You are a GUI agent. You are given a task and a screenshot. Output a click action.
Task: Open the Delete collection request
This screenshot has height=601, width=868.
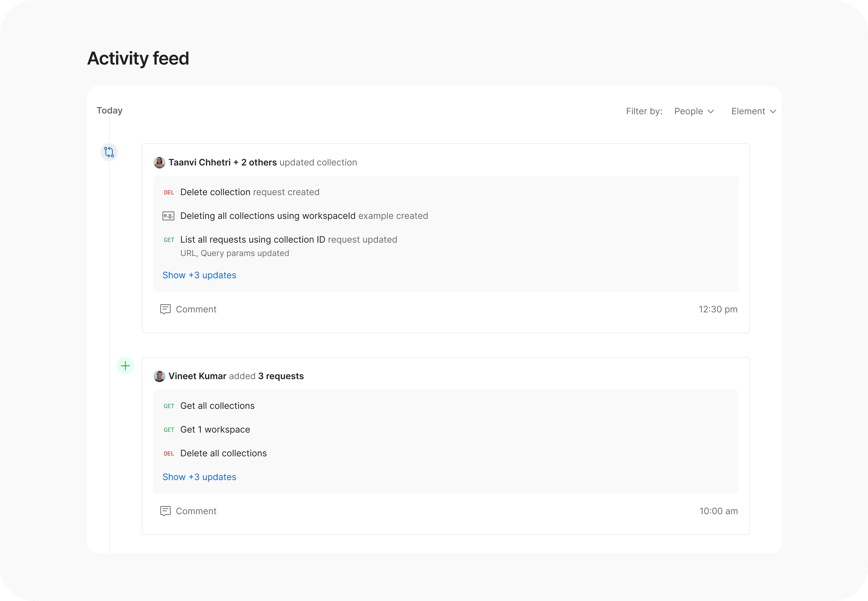point(215,192)
